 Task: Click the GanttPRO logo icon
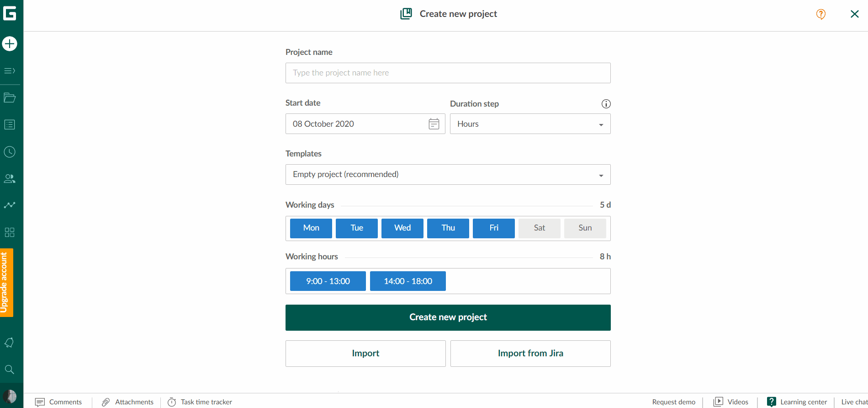point(10,13)
